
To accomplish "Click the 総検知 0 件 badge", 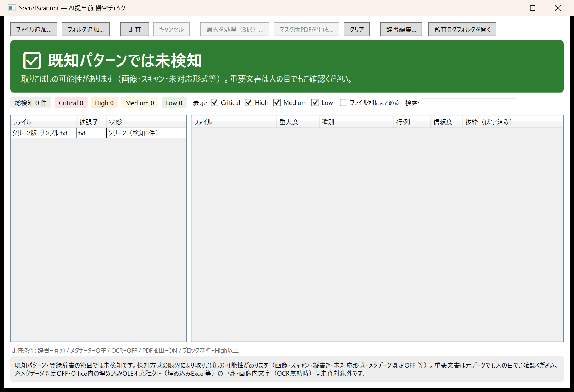I will tap(31, 103).
